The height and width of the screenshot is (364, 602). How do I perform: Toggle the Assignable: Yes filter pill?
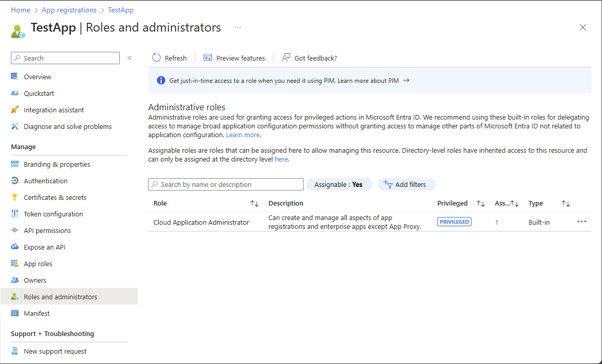[x=339, y=184]
